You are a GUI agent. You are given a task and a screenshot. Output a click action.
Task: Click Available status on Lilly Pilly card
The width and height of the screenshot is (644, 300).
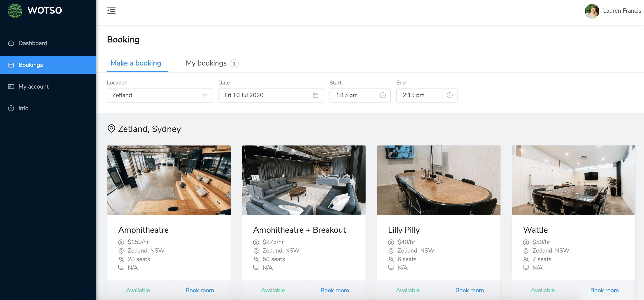(408, 290)
